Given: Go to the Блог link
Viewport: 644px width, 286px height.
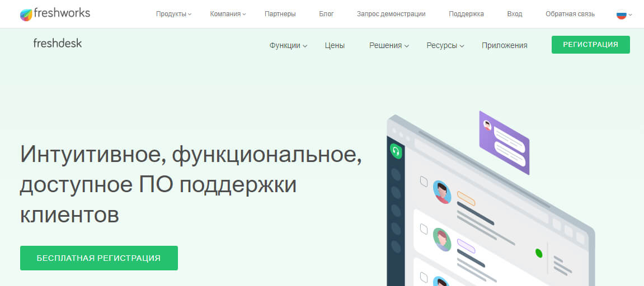Looking at the screenshot, I should [x=327, y=14].
